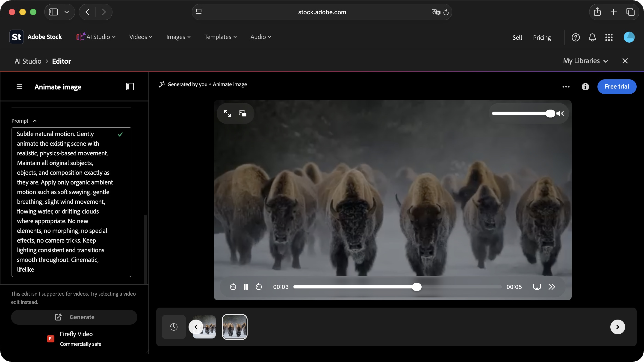Open the Videos dropdown menu
This screenshot has width=644, height=362.
pos(141,37)
